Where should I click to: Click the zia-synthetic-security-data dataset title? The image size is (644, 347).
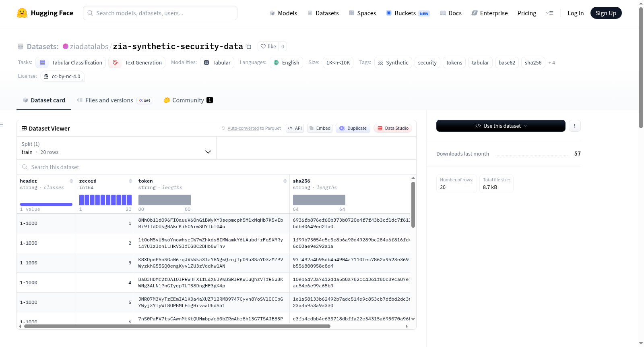tap(178, 46)
